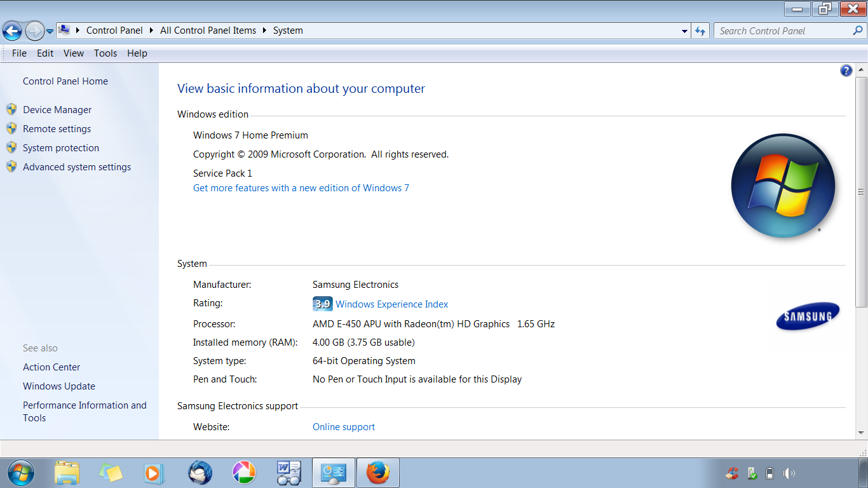This screenshot has width=868, height=488.
Task: Expand the arrow after All Control Panel Items
Action: click(264, 30)
